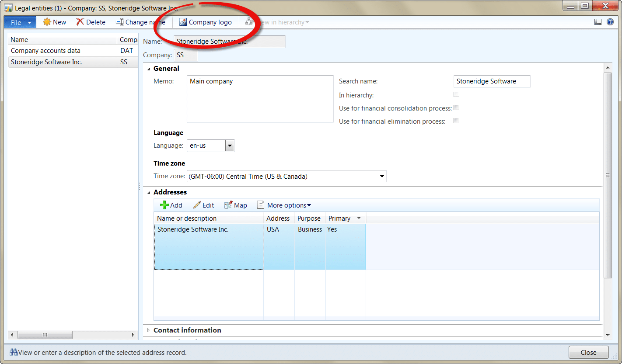Click the Add address plus icon

(164, 205)
